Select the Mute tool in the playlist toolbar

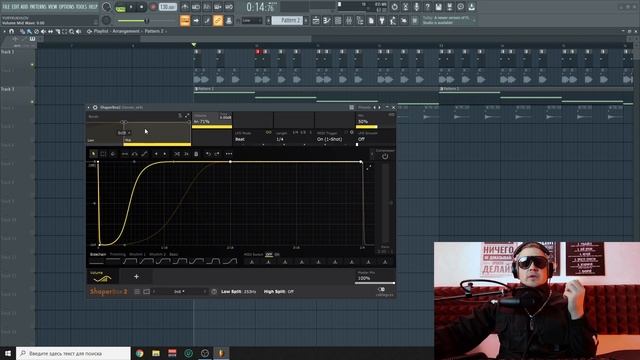click(x=43, y=31)
